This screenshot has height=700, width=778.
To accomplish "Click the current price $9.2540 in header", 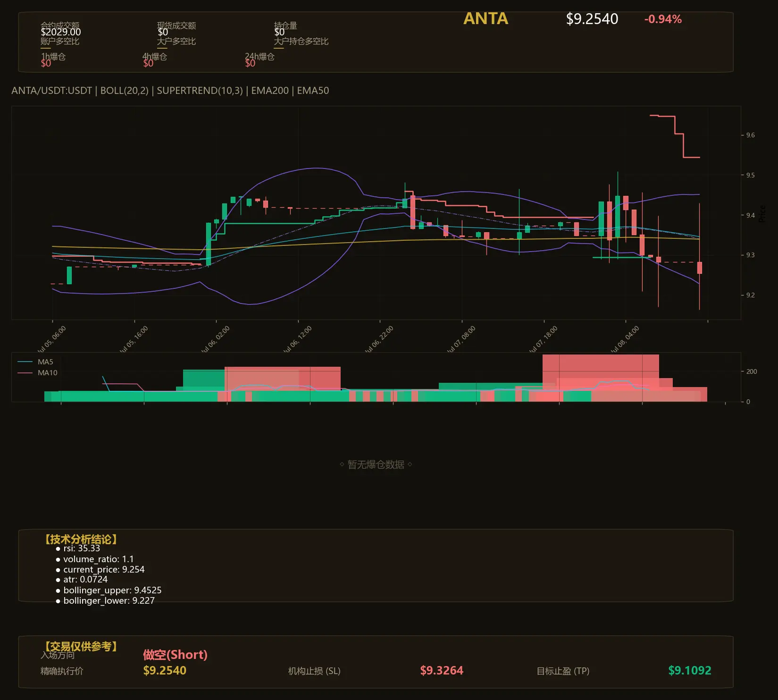I will click(592, 19).
